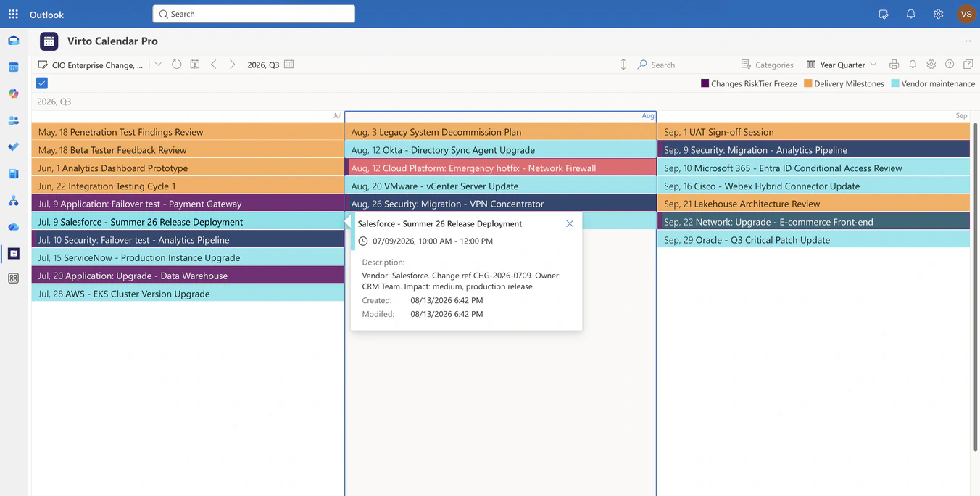Open Sep 9 Security Migration Analytics Pipeline

(x=813, y=150)
